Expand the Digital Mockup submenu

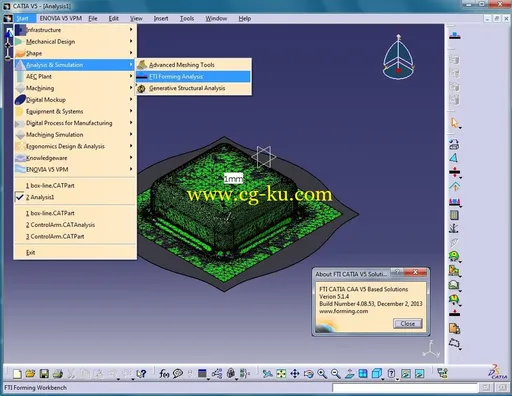click(x=75, y=100)
